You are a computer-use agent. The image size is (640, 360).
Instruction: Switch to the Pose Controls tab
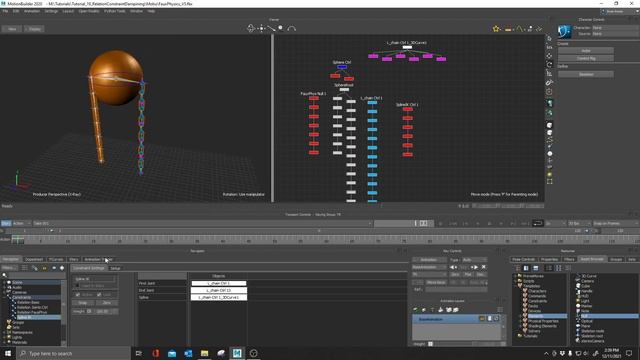tap(523, 259)
